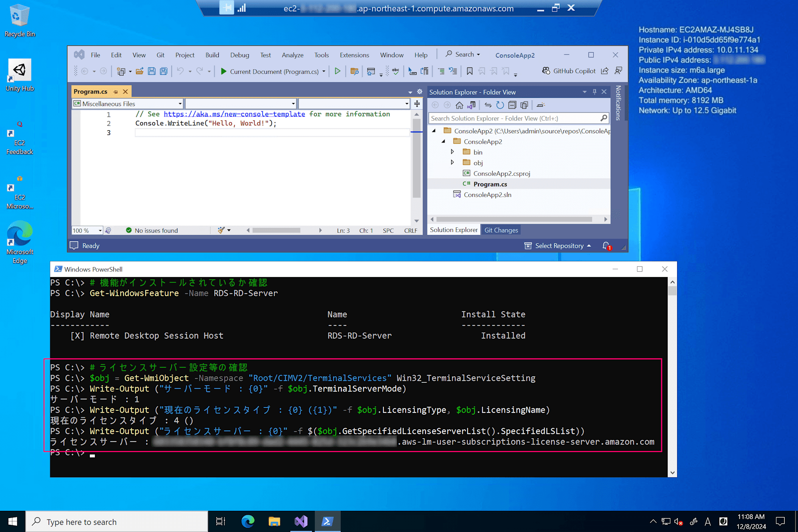Click the Visual Studio logo icon
The height and width of the screenshot is (532, 798).
79,55
